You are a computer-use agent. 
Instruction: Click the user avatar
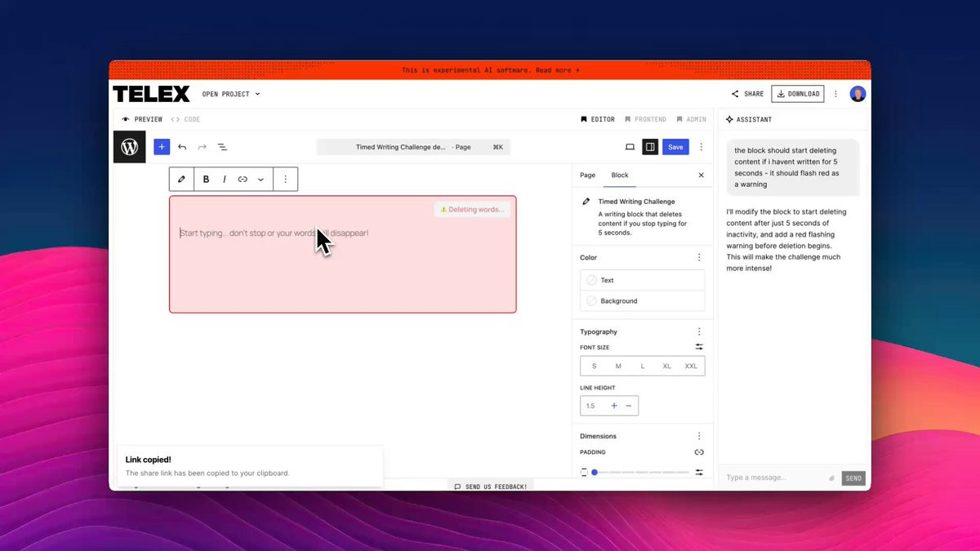click(x=857, y=94)
